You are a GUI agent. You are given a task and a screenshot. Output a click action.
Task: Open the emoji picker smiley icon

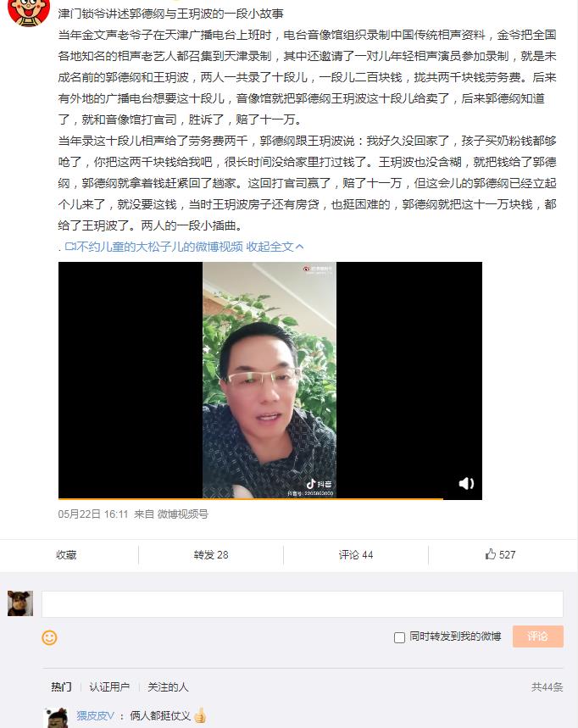pyautogui.click(x=49, y=637)
